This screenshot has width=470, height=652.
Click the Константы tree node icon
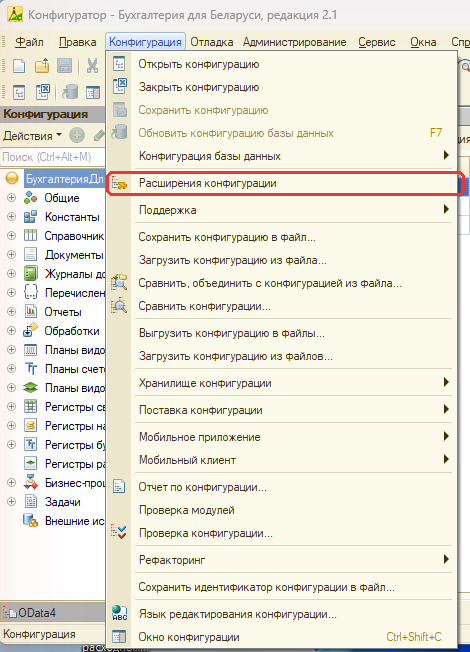pos(30,217)
